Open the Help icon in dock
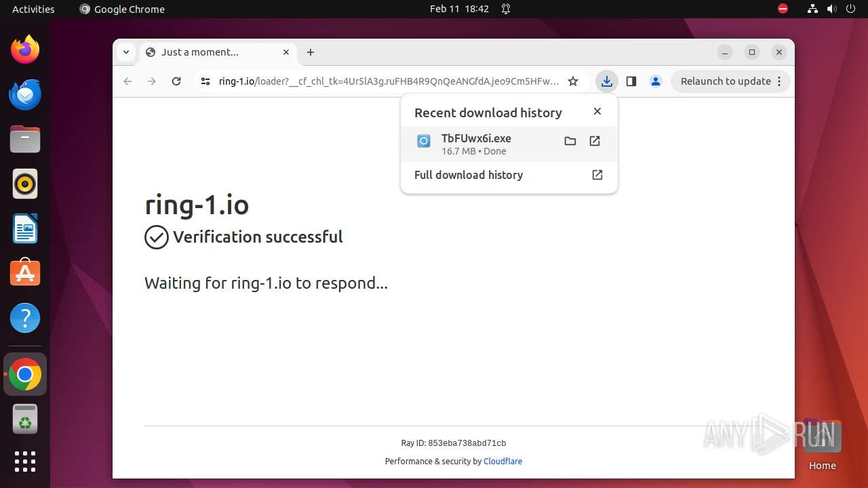This screenshot has width=868, height=488. (25, 318)
